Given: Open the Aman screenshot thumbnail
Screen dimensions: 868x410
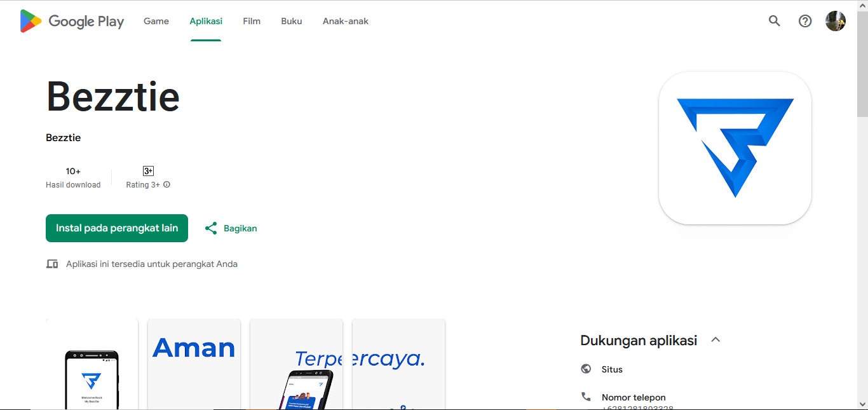Looking at the screenshot, I should click(x=194, y=364).
